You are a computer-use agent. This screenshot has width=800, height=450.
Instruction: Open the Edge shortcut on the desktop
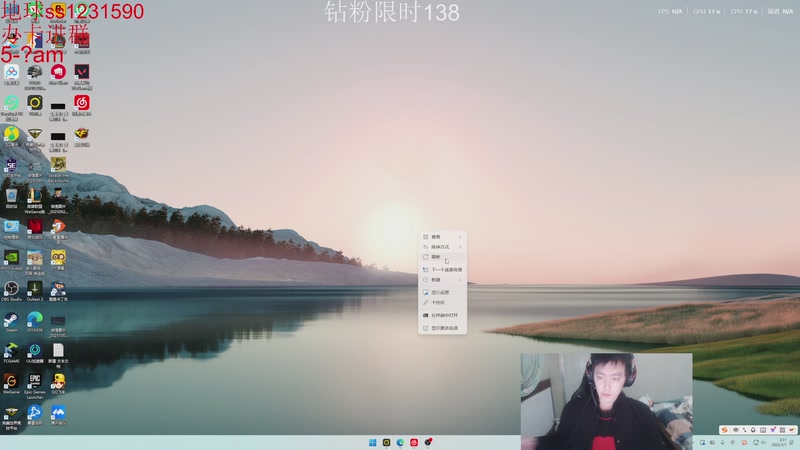pyautogui.click(x=35, y=320)
